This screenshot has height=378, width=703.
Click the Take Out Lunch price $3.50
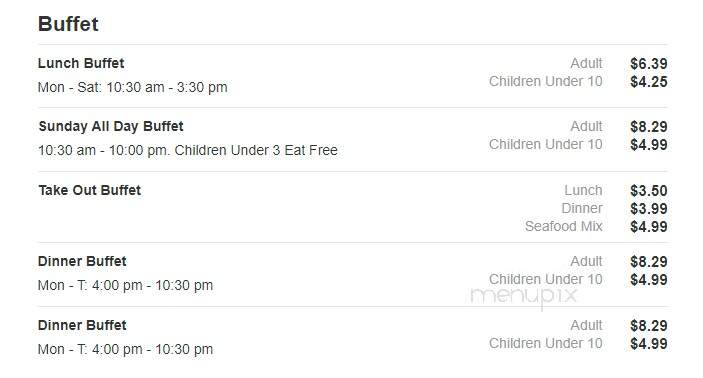click(649, 191)
